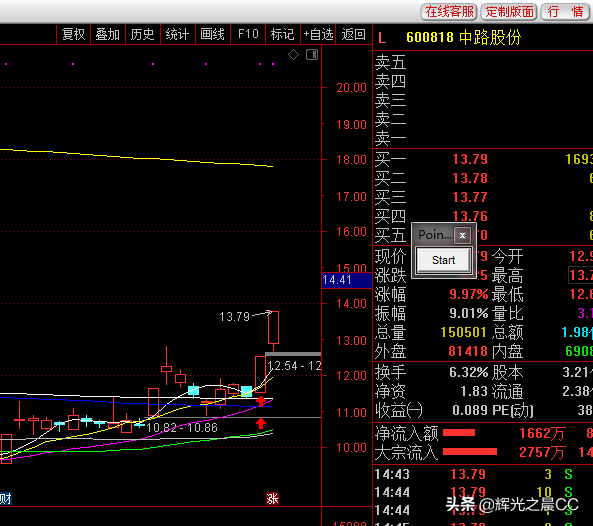
Task: Click the 涨幅 value 9.97%
Action: (469, 294)
